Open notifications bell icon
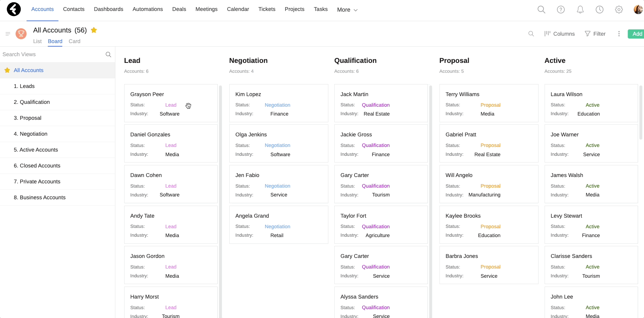Viewport: 644px width, 318px height. pos(580,10)
